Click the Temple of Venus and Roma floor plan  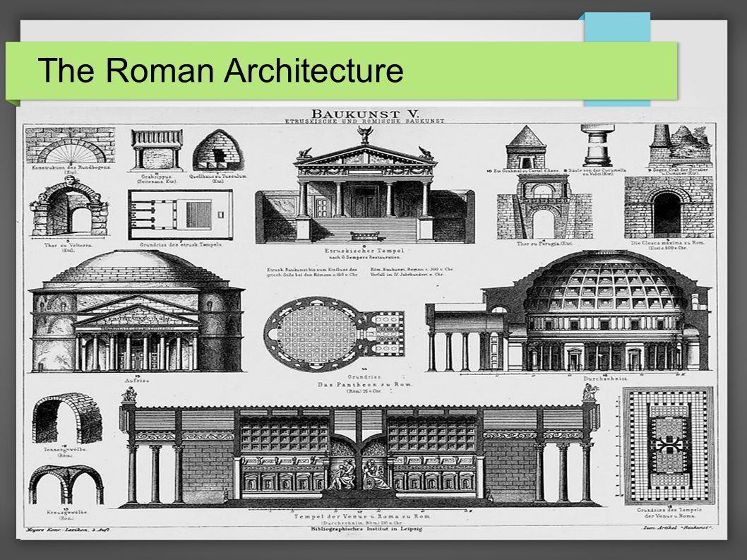tap(668, 446)
